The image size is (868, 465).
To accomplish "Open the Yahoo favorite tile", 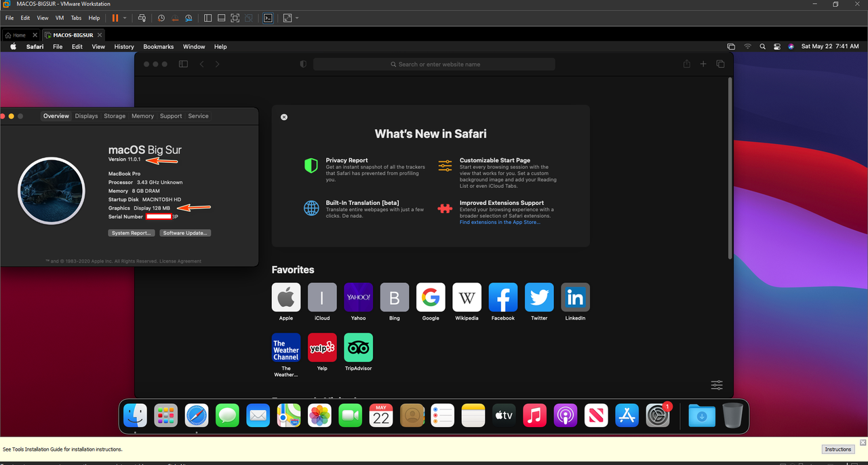I will pyautogui.click(x=358, y=297).
